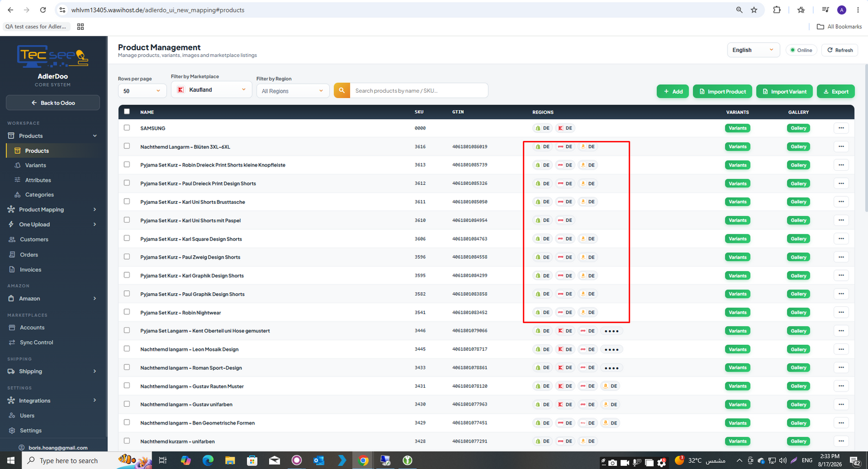This screenshot has height=469, width=868.
Task: Focus the search products by name/SKU field
Action: 419,91
